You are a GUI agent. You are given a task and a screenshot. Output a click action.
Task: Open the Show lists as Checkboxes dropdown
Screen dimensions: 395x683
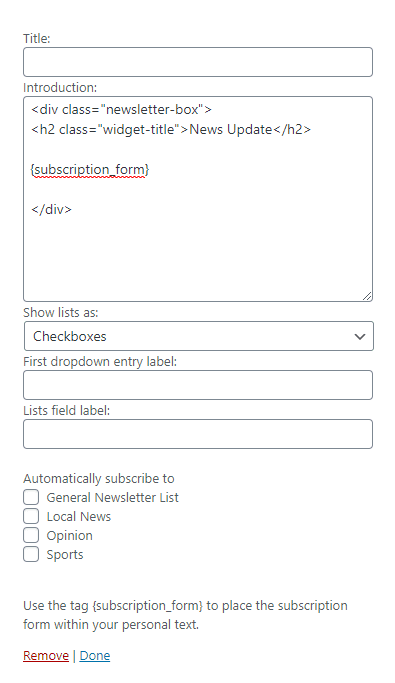coord(199,336)
